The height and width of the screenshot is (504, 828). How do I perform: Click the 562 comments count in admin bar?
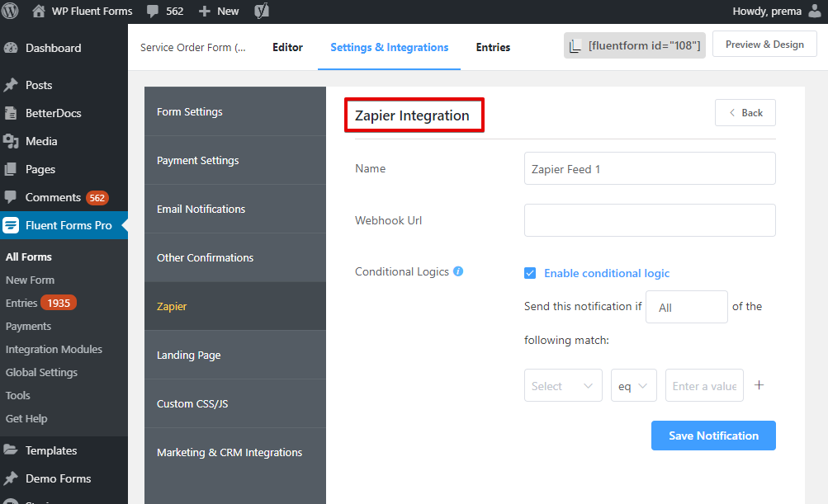pyautogui.click(x=175, y=11)
